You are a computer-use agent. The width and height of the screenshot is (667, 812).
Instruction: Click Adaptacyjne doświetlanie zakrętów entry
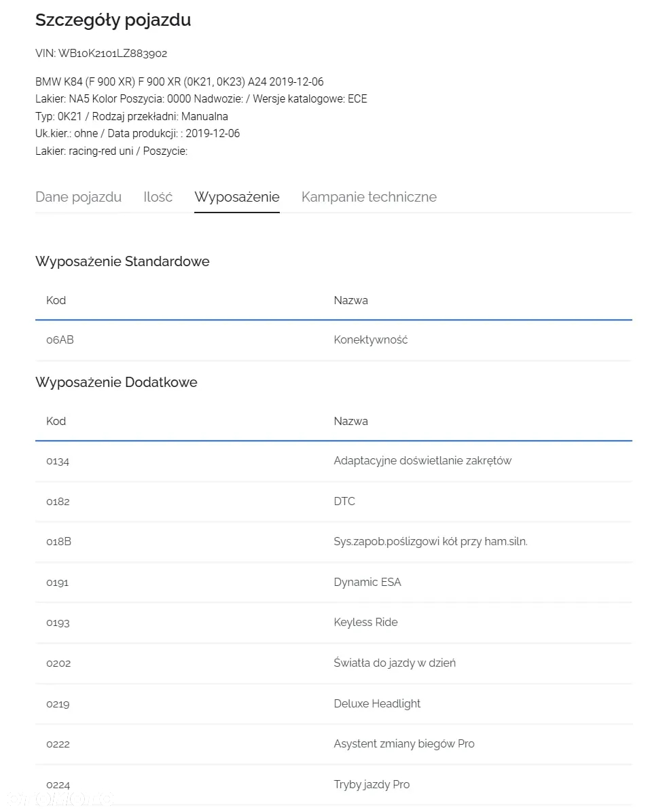click(422, 461)
